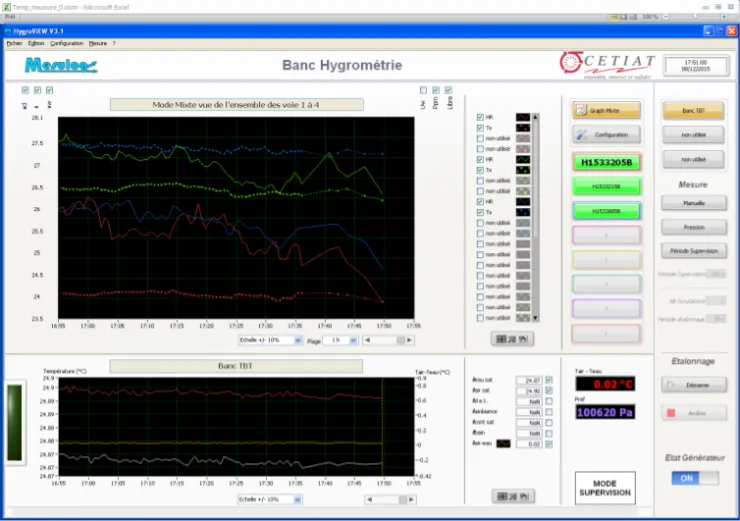Click the Graph Mixte chart icon button
The image size is (740, 521).
[581, 110]
